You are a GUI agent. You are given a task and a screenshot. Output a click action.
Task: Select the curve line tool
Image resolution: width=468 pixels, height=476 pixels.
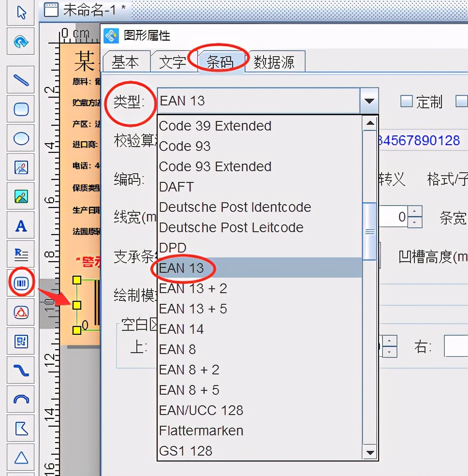pyautogui.click(x=21, y=371)
